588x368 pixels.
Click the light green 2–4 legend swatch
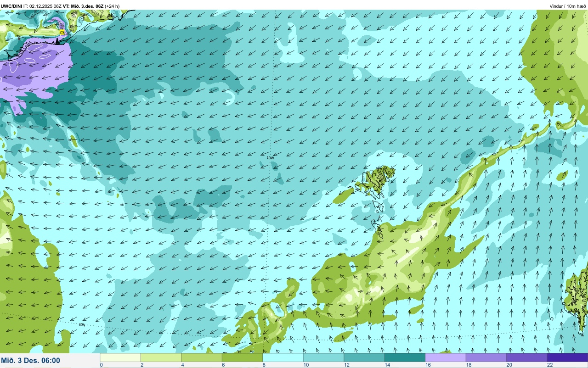pos(161,357)
